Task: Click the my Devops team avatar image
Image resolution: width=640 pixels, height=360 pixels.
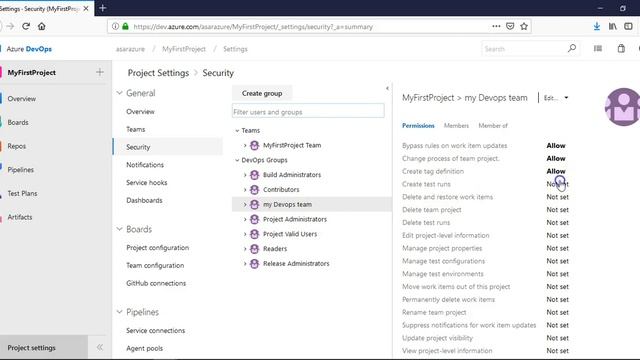Action: [622, 107]
